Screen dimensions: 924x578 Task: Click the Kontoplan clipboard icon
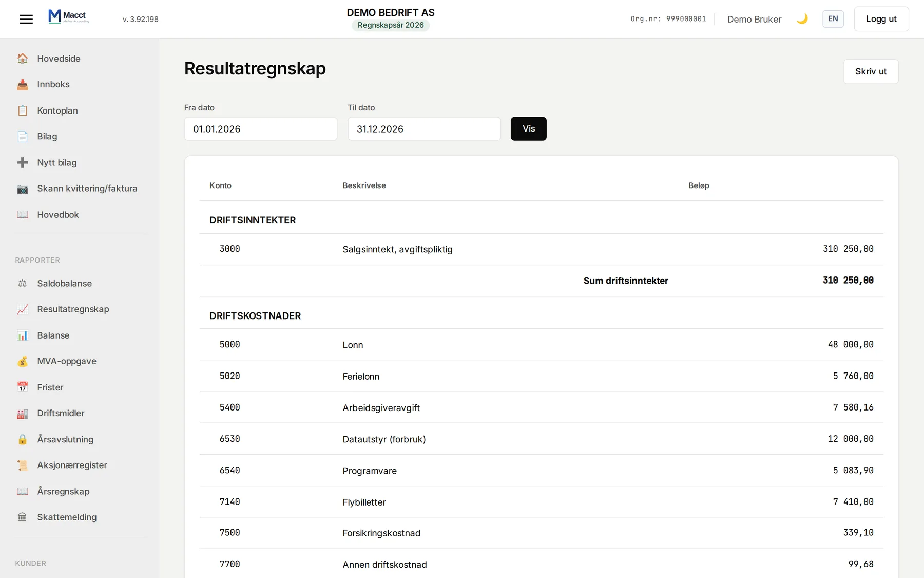[23, 110]
